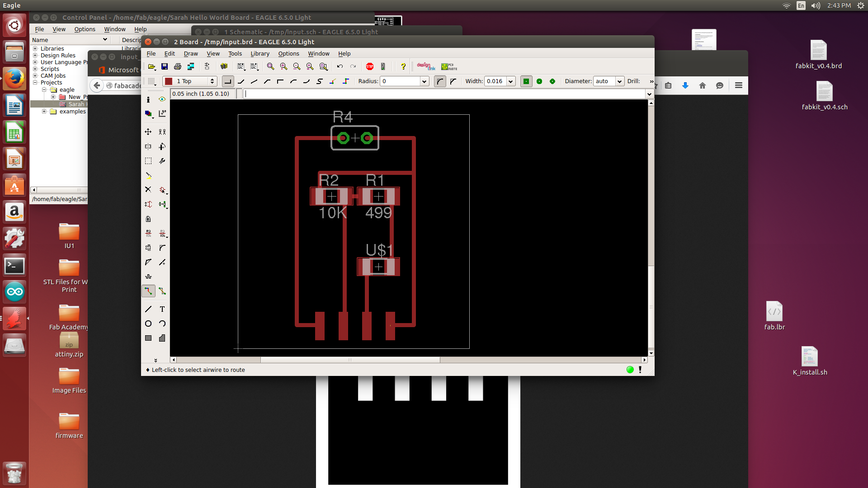Open the Library menu
This screenshot has height=488, width=868.
coord(260,53)
